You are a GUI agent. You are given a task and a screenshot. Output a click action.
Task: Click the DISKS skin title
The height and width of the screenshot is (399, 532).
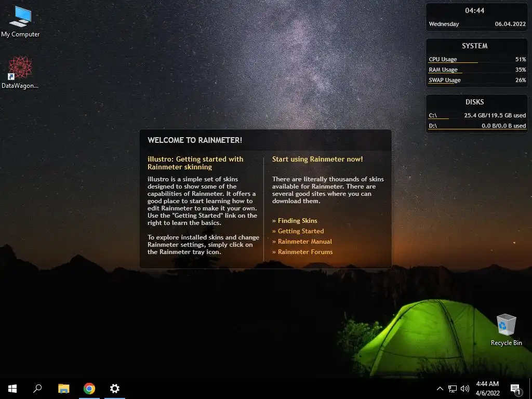475,102
